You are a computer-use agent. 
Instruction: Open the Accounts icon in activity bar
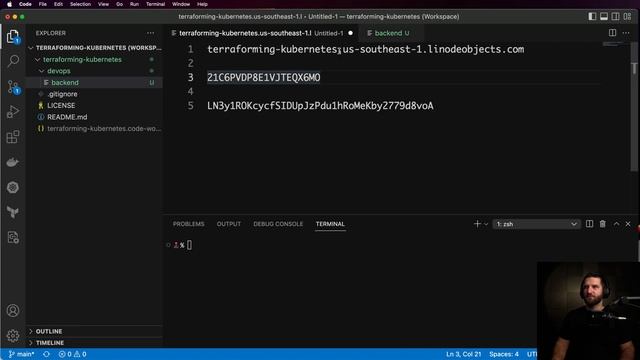tap(13, 311)
